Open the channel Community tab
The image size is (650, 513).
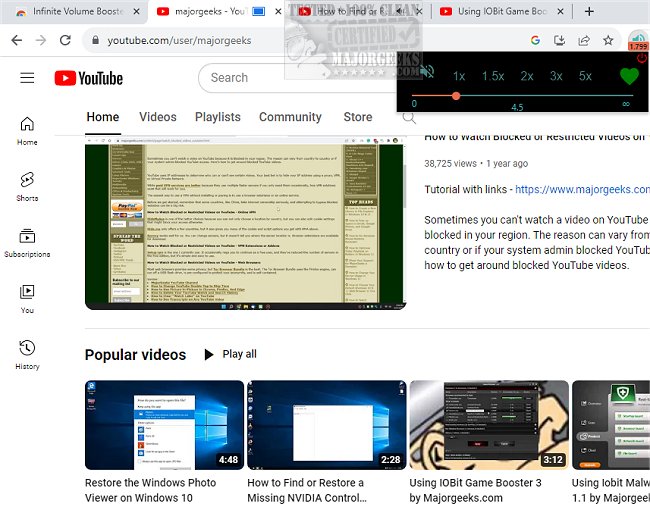[x=290, y=117]
